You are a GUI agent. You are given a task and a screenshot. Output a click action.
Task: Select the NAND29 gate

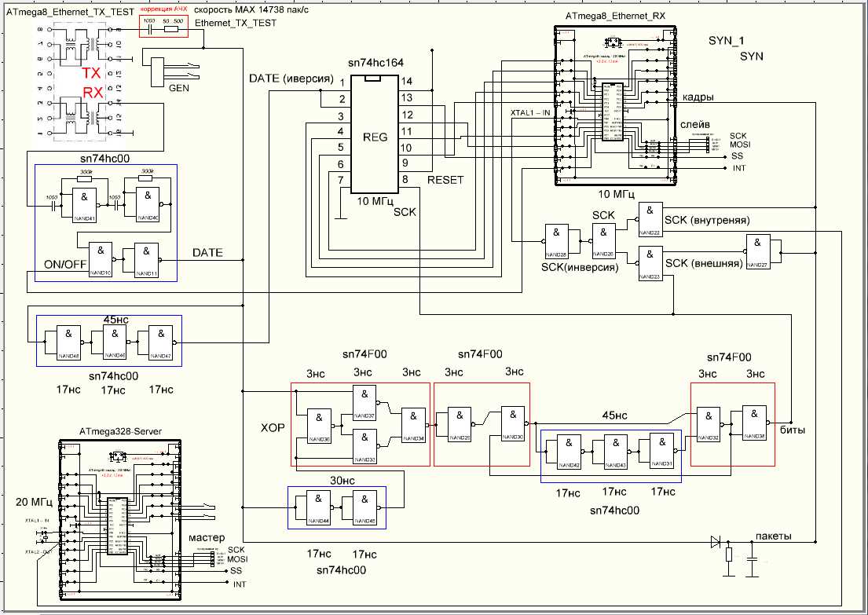click(x=459, y=424)
